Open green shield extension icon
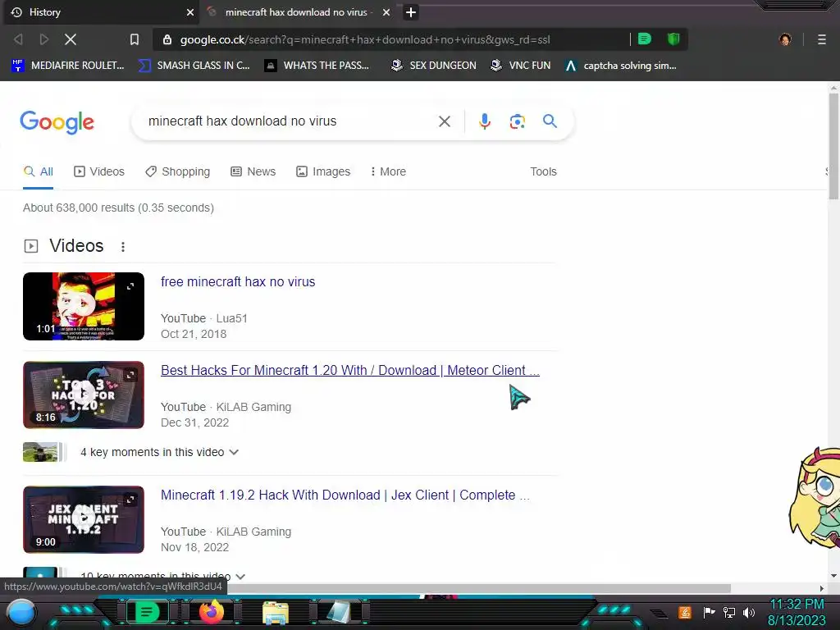Image resolution: width=840 pixels, height=630 pixels. tap(673, 39)
